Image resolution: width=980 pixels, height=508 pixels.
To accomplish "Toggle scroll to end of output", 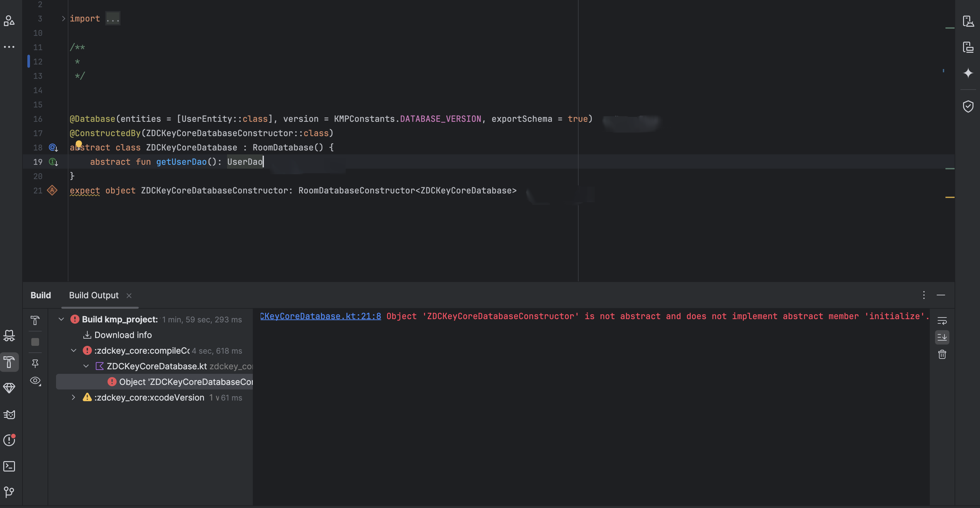I will tap(942, 337).
